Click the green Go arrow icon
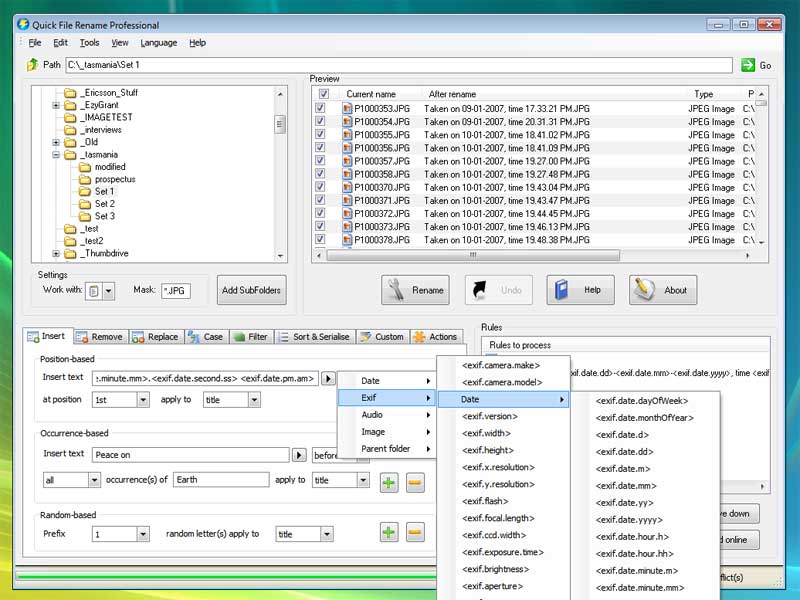 tap(748, 65)
